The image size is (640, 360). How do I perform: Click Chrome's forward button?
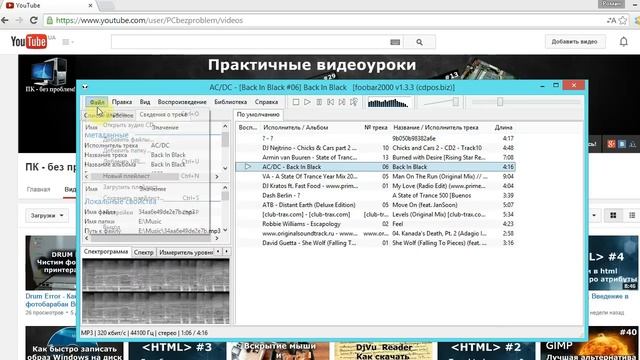click(x=19, y=20)
